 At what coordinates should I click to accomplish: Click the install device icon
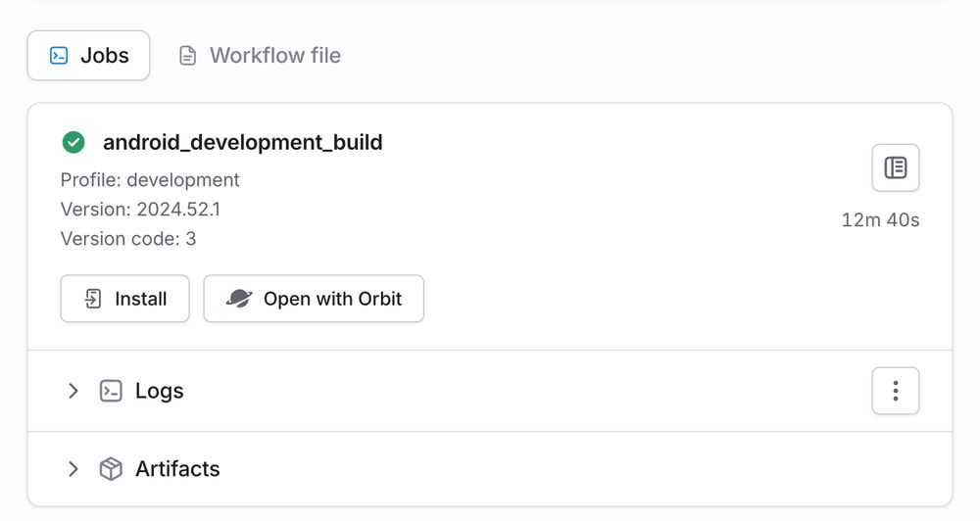pos(93,299)
